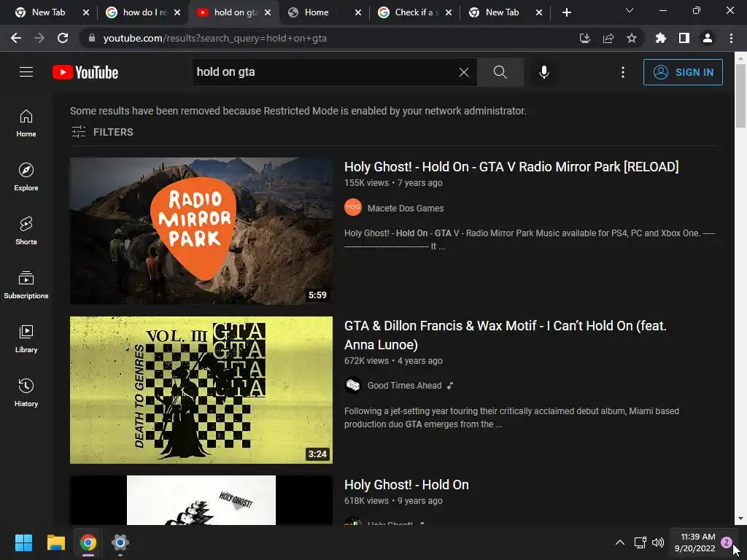Open the volume speaker icon
This screenshot has height=560, width=747.
pos(658,542)
